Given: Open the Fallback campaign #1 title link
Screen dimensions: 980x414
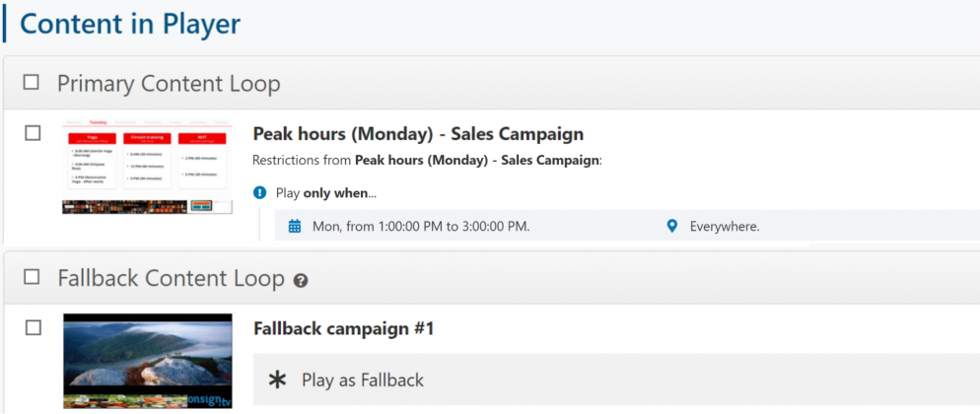Looking at the screenshot, I should coord(344,328).
